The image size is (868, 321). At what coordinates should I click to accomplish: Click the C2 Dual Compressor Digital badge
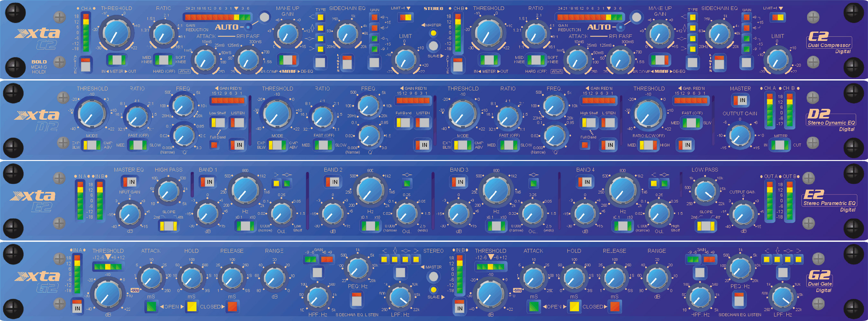(x=829, y=42)
